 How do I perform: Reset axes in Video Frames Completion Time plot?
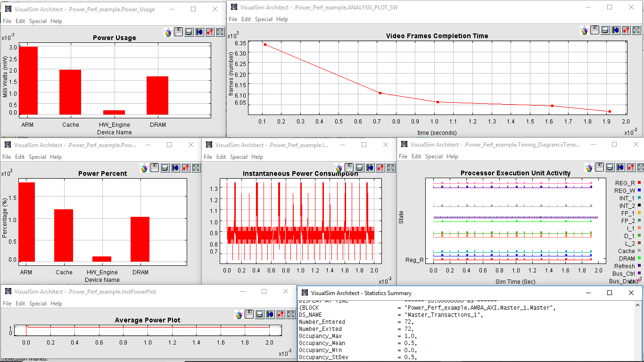point(616,30)
